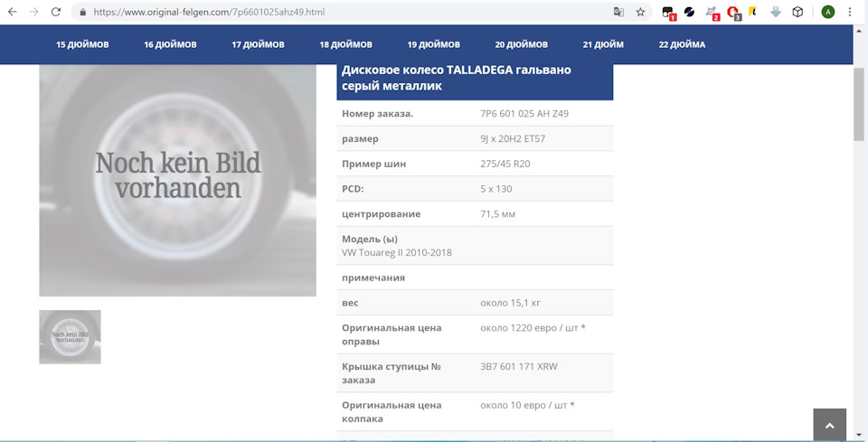Click the browser forward arrow
Screen dimensions: 868x442
click(x=33, y=12)
